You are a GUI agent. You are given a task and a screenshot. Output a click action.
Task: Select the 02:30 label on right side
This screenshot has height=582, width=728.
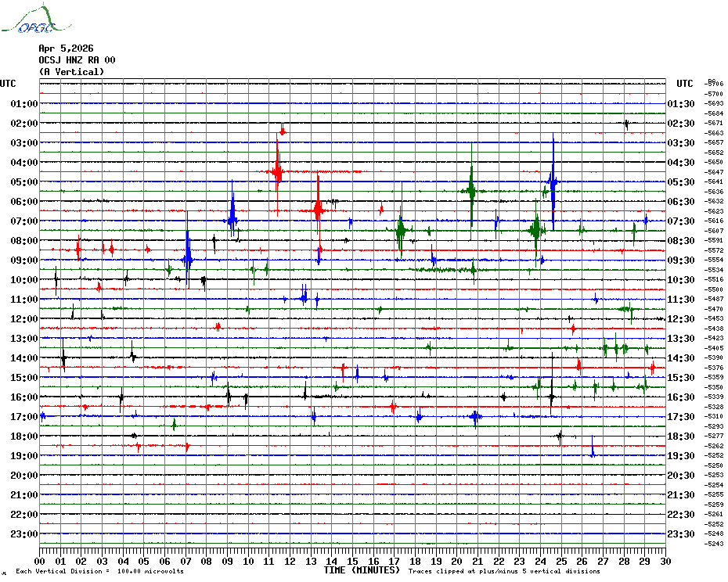click(680, 124)
